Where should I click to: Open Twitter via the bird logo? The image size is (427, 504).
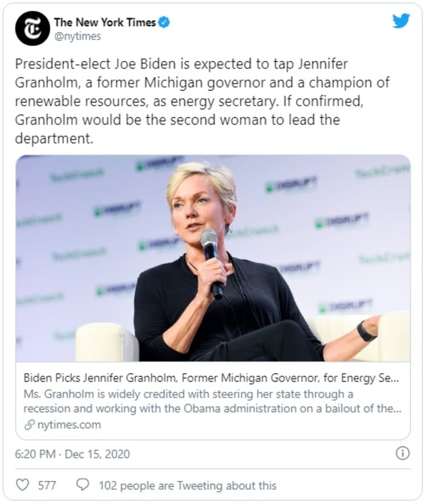pyautogui.click(x=401, y=21)
